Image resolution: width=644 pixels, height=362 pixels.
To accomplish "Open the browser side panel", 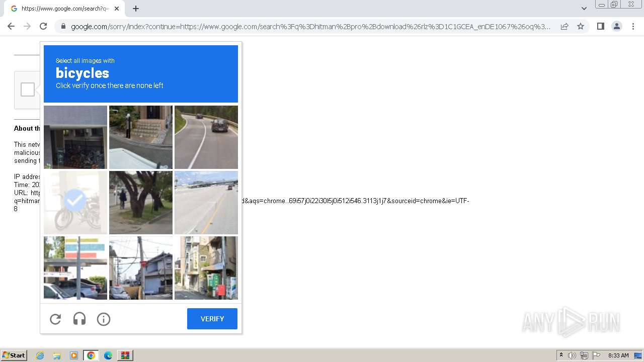I will pos(600,26).
